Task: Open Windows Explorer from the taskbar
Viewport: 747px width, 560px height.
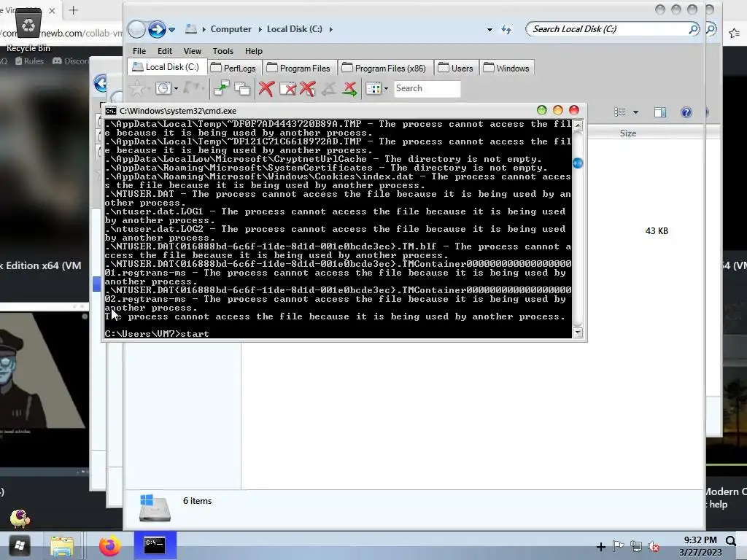Action: tap(63, 546)
